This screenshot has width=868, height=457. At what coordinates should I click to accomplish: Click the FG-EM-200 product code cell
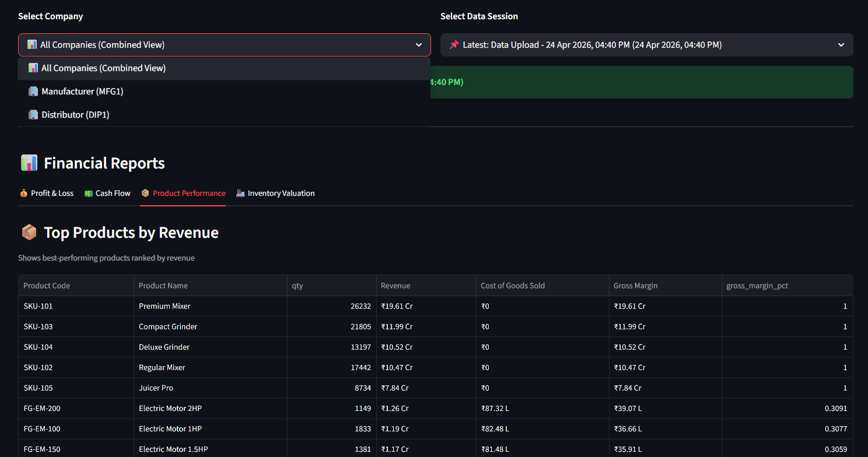click(x=76, y=408)
